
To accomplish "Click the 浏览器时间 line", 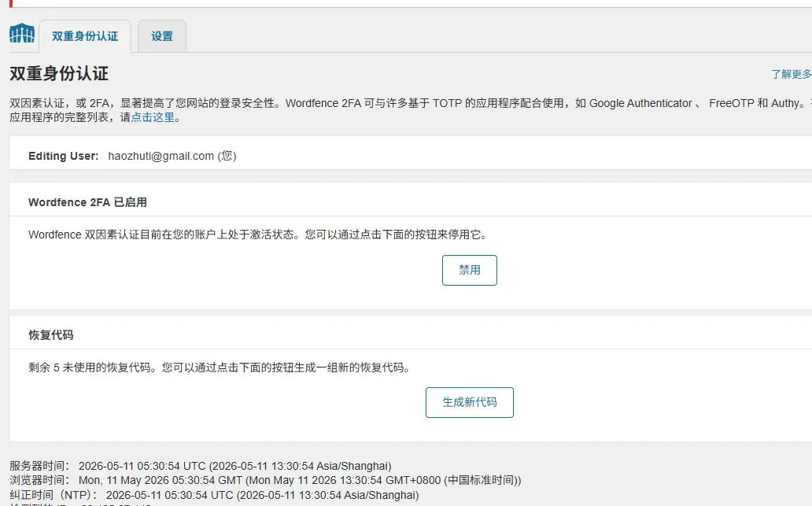I will (x=265, y=480).
